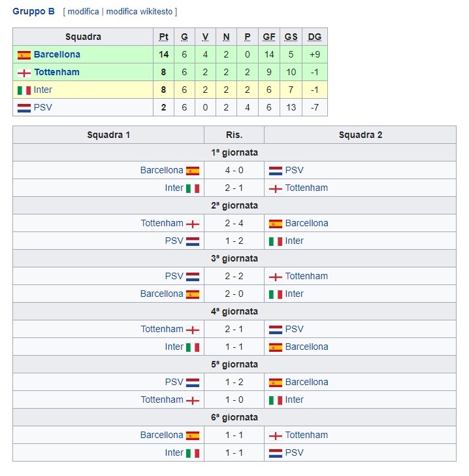Click Tottenham's flag in the 2-4 match row
Viewport: 469px width, 476px height.
click(193, 224)
